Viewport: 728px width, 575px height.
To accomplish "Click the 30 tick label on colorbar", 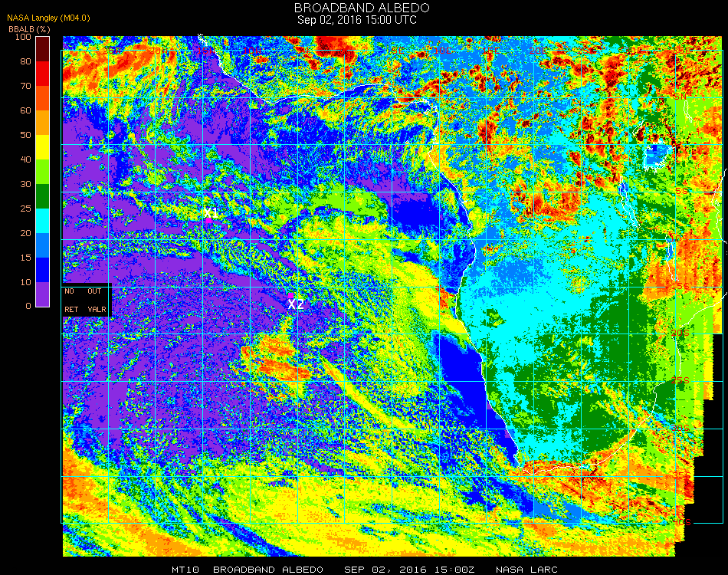I will [25, 185].
